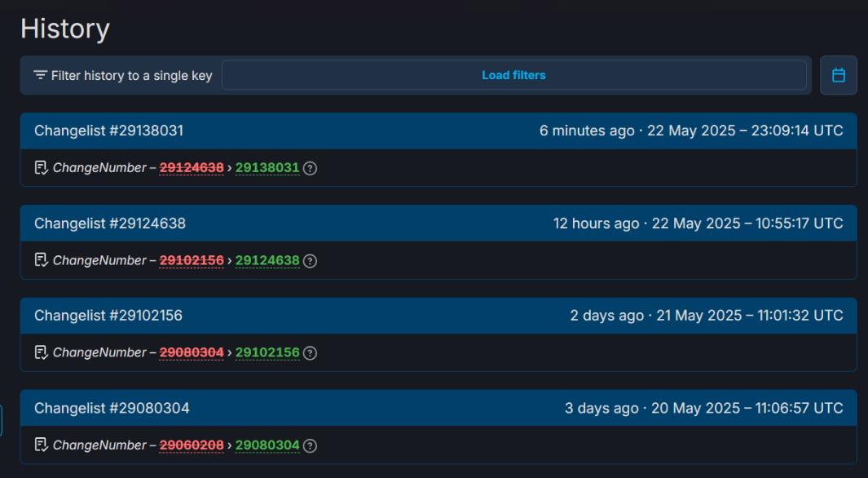Click help icon next to 29080304
This screenshot has height=478, width=868.
tap(310, 445)
